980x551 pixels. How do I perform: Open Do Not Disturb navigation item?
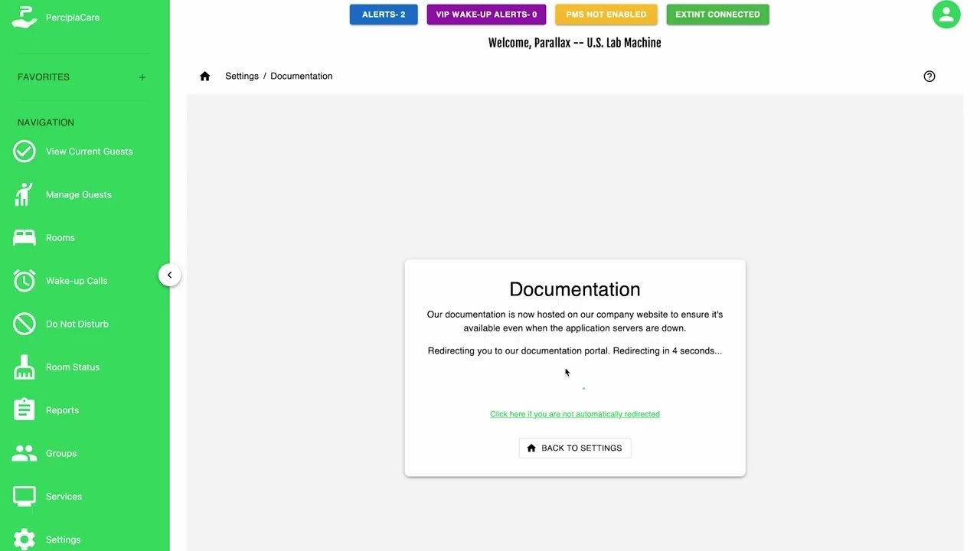(77, 324)
